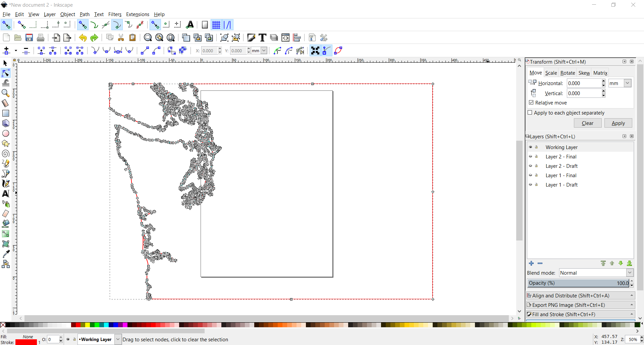
Task: Delete current layer with minus button
Action: (x=540, y=263)
